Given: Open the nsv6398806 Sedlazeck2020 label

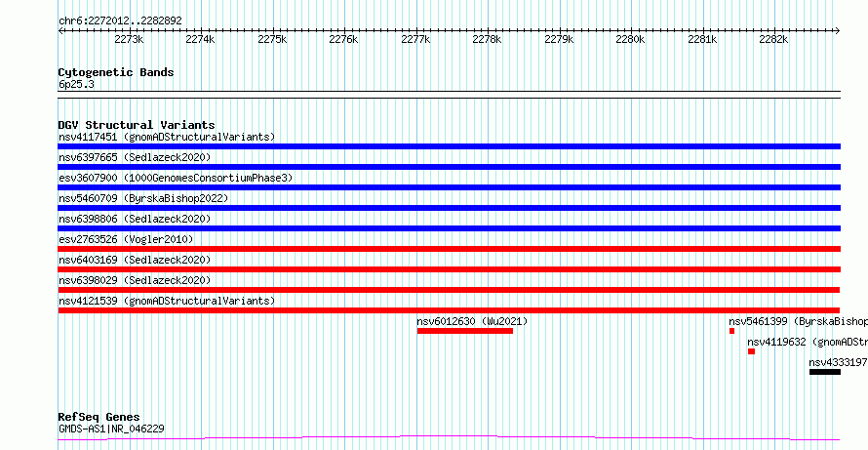Looking at the screenshot, I should [x=135, y=219].
